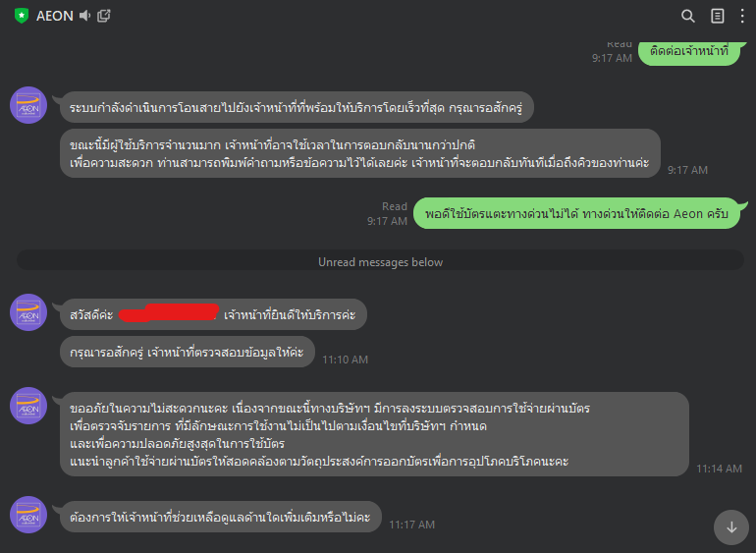Viewport: 756px width, 553px height.
Task: Click the please-wait message before 11:10 AM
Action: tap(188, 352)
